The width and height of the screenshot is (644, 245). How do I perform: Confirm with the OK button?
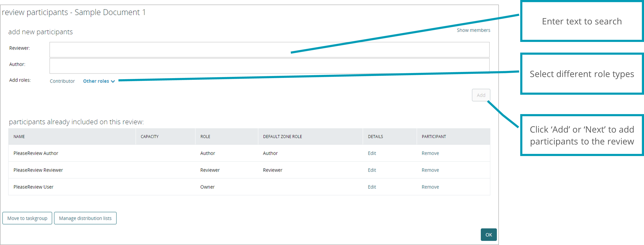488,235
